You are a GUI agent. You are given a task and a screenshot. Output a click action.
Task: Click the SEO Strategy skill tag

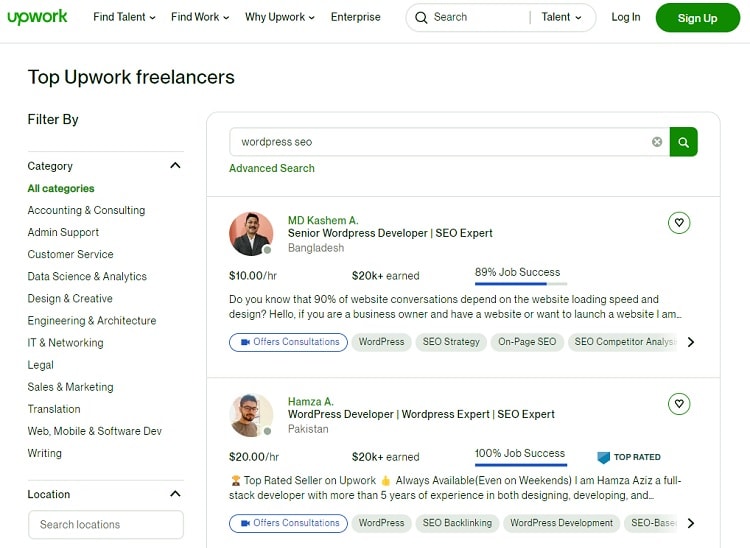coord(451,342)
